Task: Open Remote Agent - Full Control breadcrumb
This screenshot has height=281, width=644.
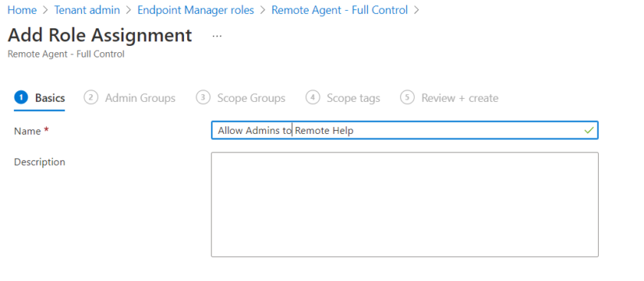Action: 340,10
